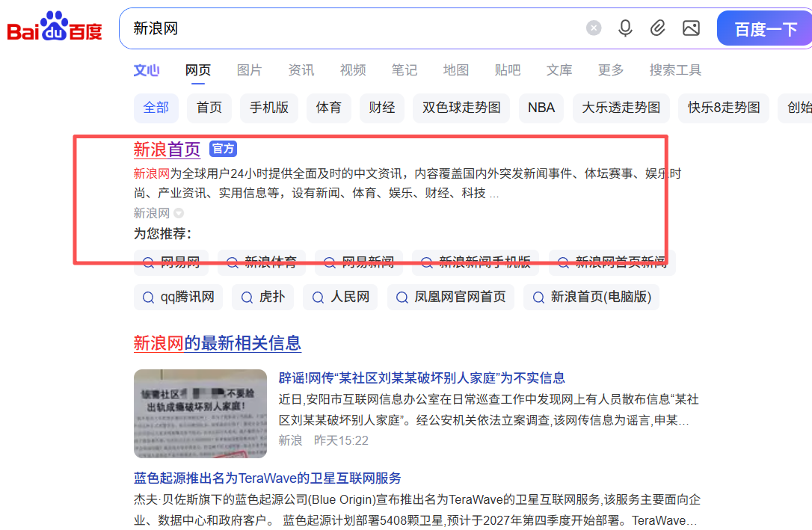812x530 pixels.
Task: Open the 新浪首页 result link
Action: [x=167, y=150]
